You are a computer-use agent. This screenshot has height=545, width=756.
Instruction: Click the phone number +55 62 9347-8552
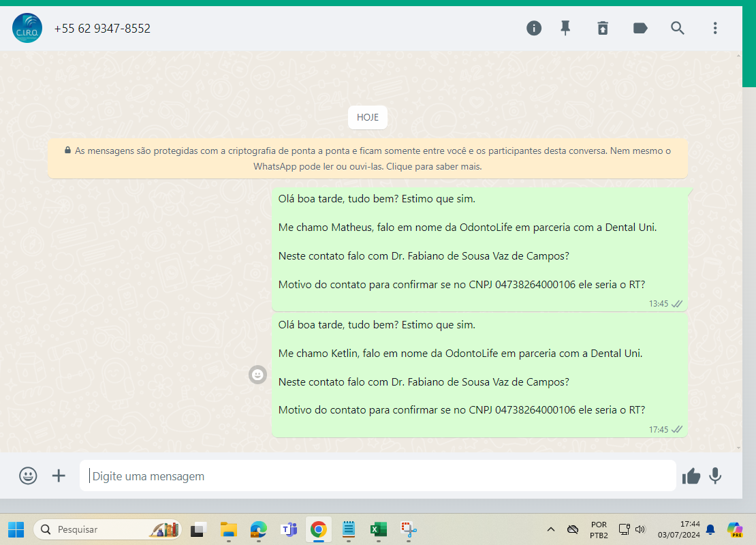102,29
